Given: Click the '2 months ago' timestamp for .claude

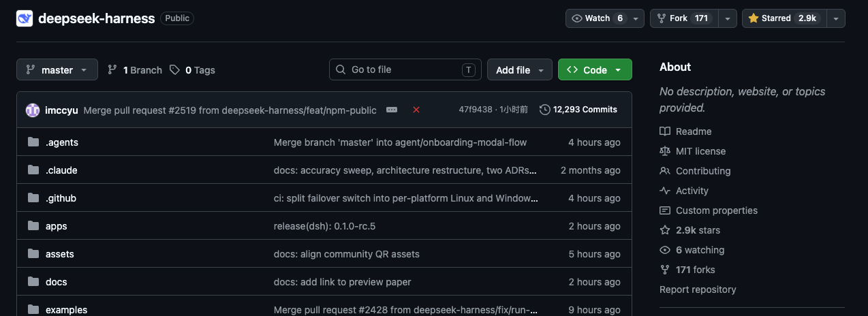Looking at the screenshot, I should (x=591, y=170).
